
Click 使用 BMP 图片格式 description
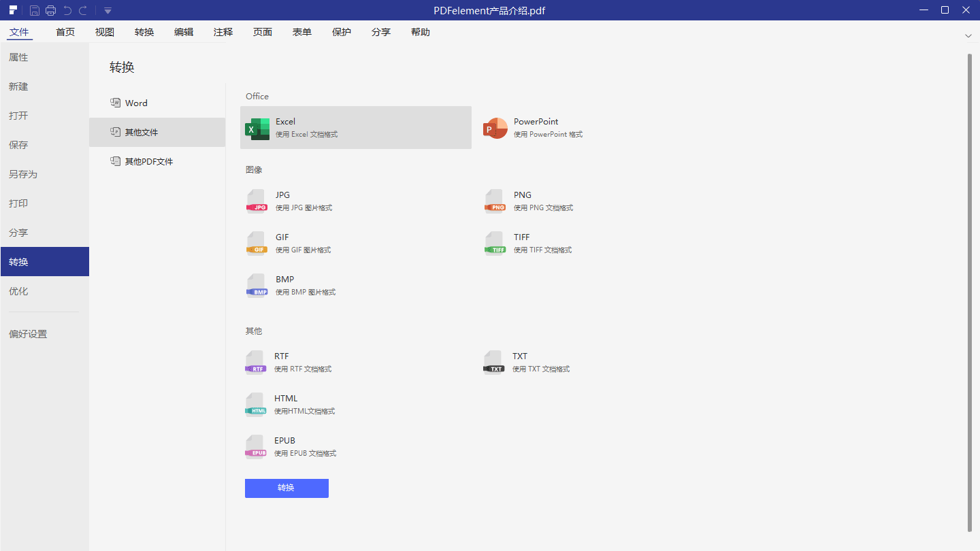(306, 293)
